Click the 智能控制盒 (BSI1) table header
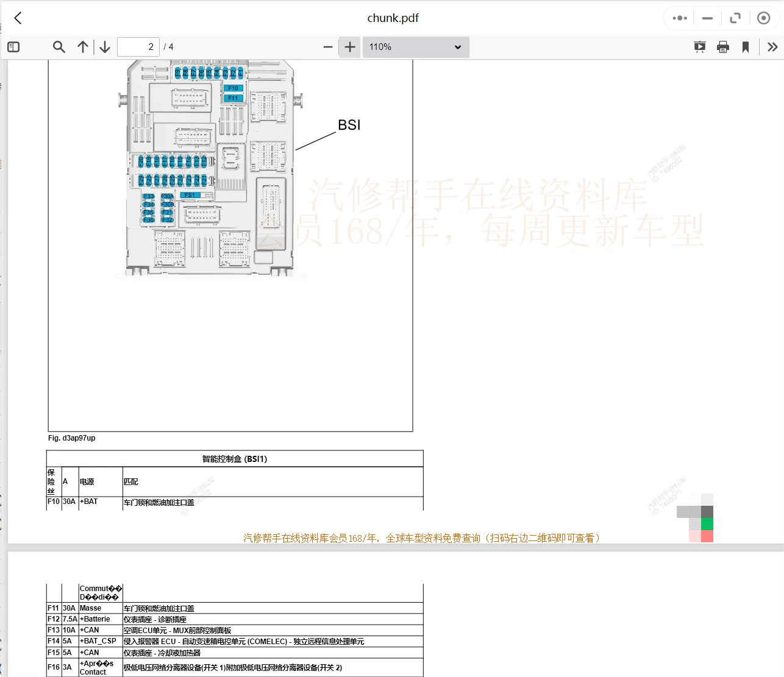Image resolution: width=784 pixels, height=677 pixels. tap(235, 459)
